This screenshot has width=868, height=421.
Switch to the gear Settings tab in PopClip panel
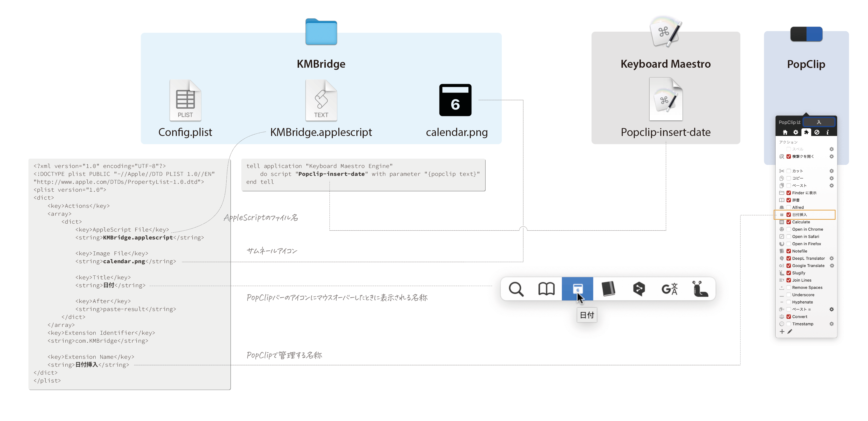(x=796, y=132)
